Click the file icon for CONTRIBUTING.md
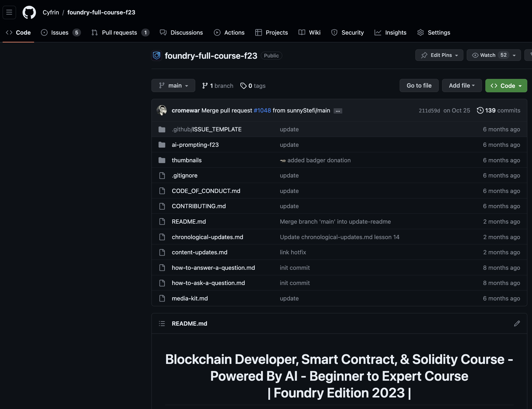The image size is (532, 409). (x=162, y=206)
